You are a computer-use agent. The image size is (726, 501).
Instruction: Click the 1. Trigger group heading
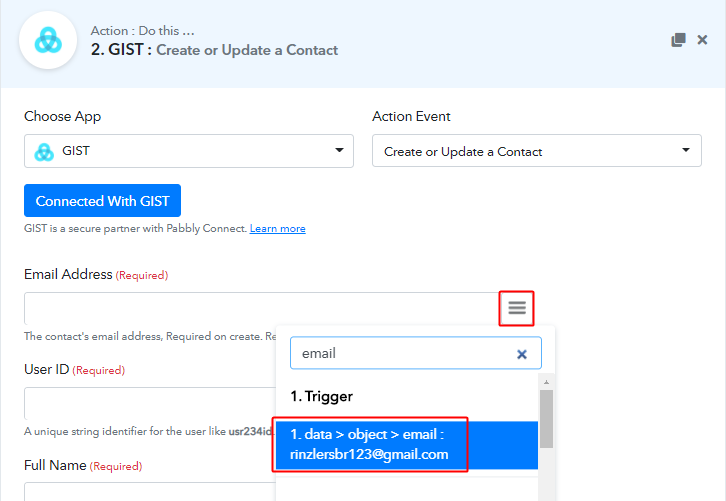[x=322, y=396]
